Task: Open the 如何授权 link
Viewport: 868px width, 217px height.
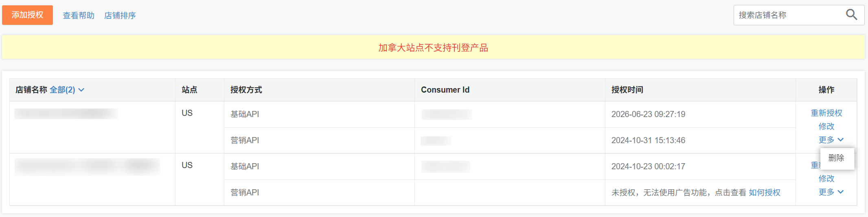Action: click(x=765, y=193)
